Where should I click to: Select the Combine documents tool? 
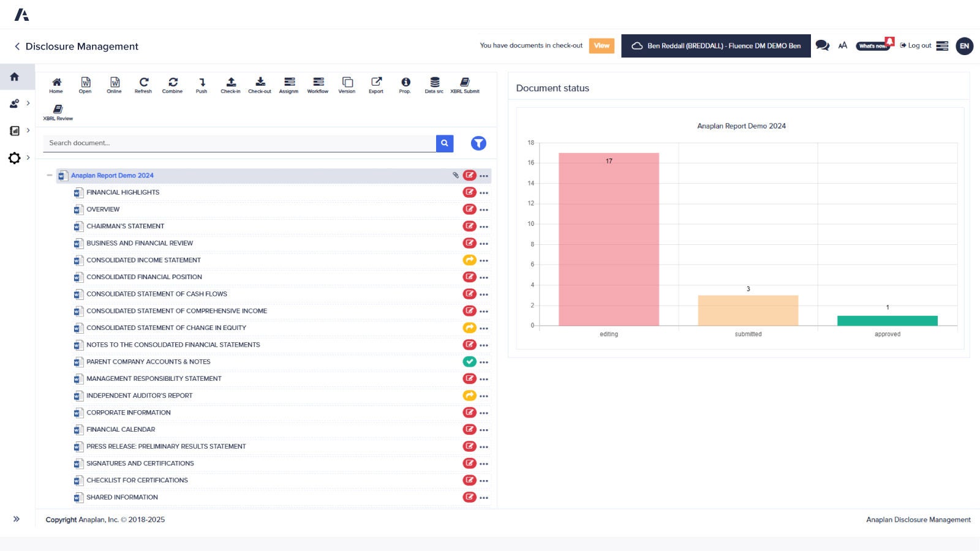tap(172, 84)
